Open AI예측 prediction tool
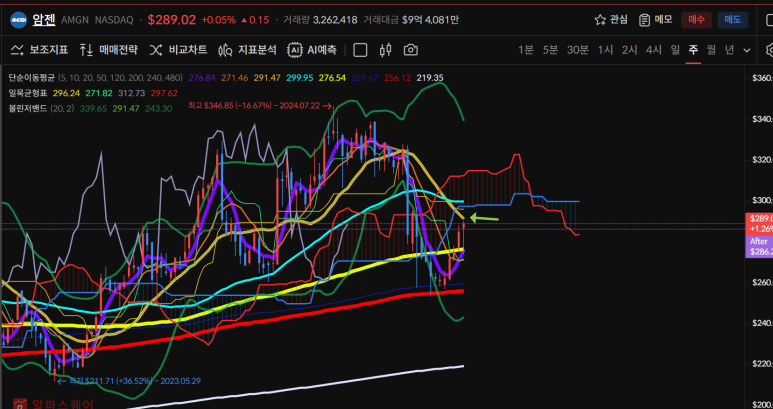Screen dimensions: 773x409 (x=313, y=50)
